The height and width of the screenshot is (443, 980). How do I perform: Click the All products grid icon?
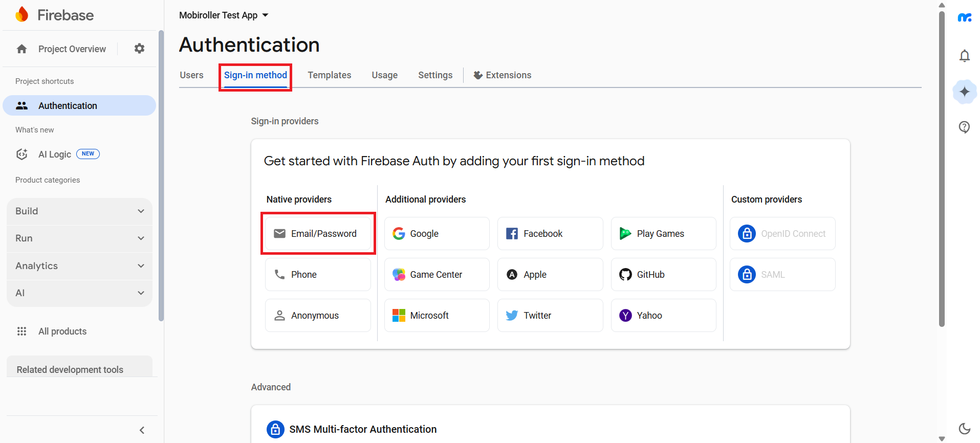click(21, 331)
